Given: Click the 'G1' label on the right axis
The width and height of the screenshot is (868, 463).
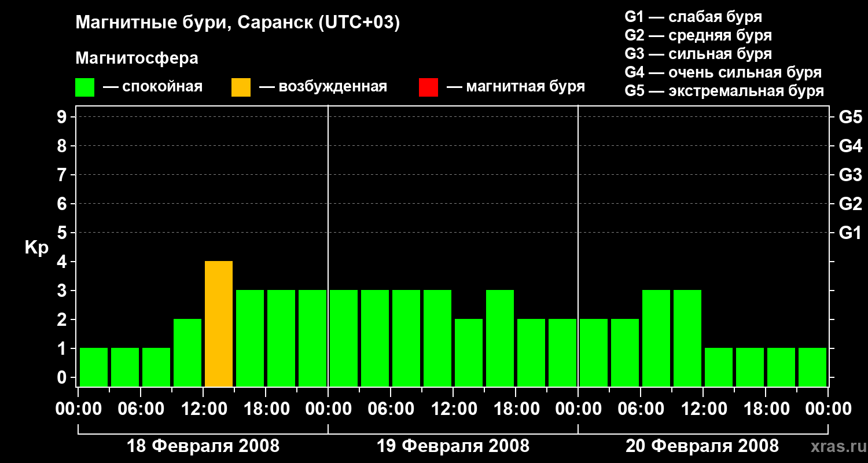Looking at the screenshot, I should tap(851, 233).
